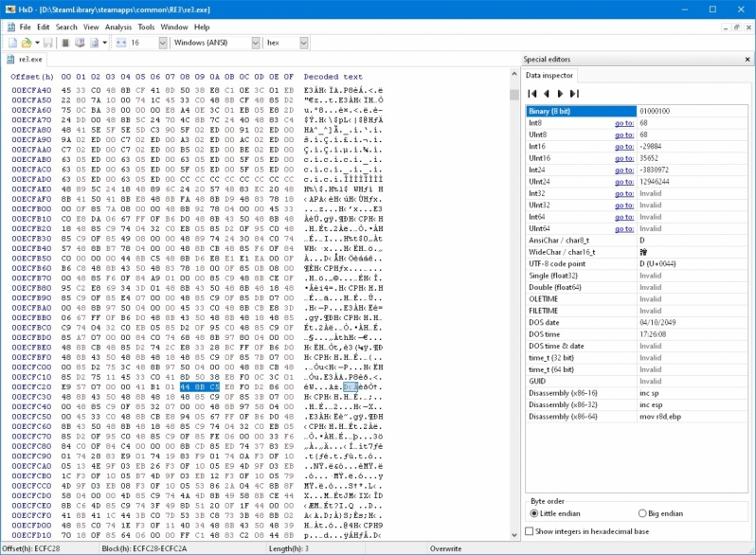Click offset row 00ECFA40

pyautogui.click(x=31, y=90)
